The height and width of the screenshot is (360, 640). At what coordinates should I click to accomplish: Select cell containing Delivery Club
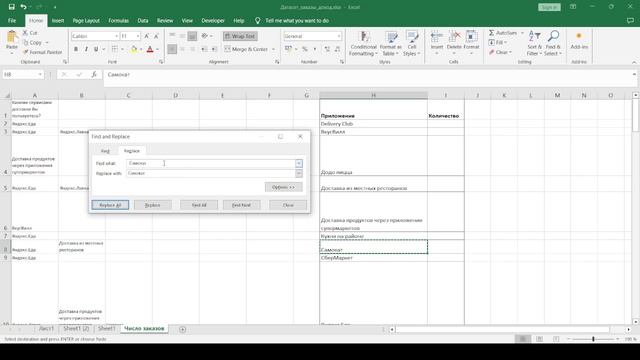373,124
